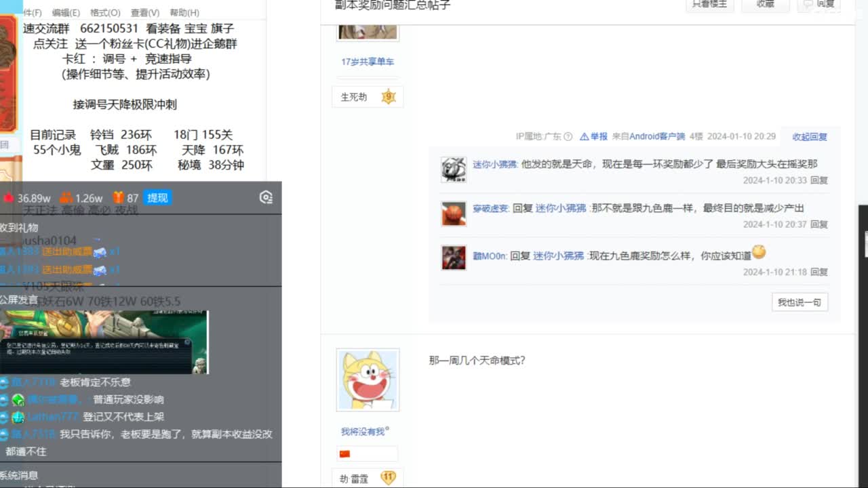Click 我将没有我's cartoon cat avatar
The width and height of the screenshot is (868, 488).
click(x=368, y=380)
